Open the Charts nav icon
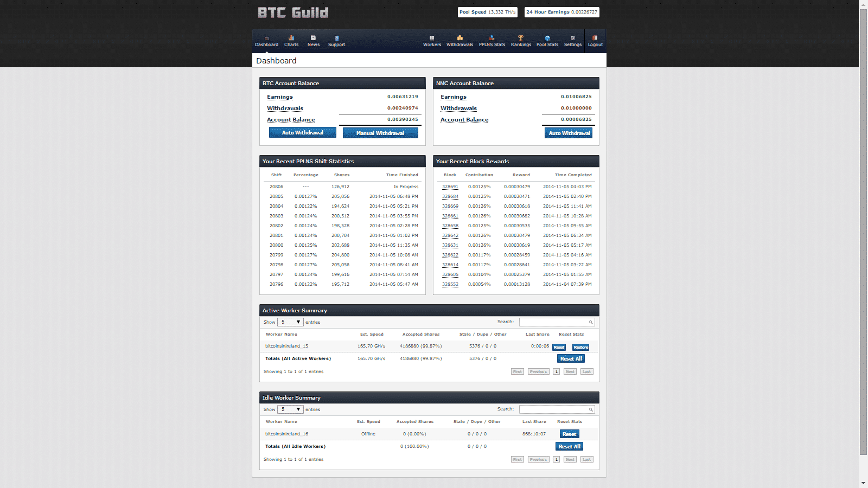Viewport: 868px width, 488px height. pyautogui.click(x=291, y=38)
